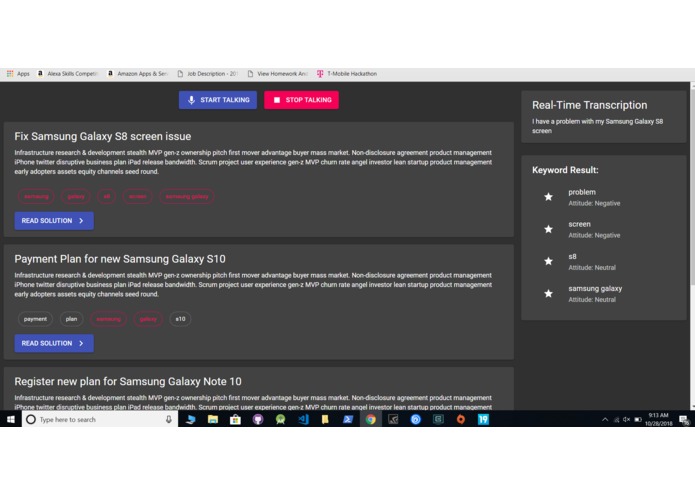This screenshot has width=695, height=494.
Task: Open the View Homework bookmark
Action: coord(277,74)
